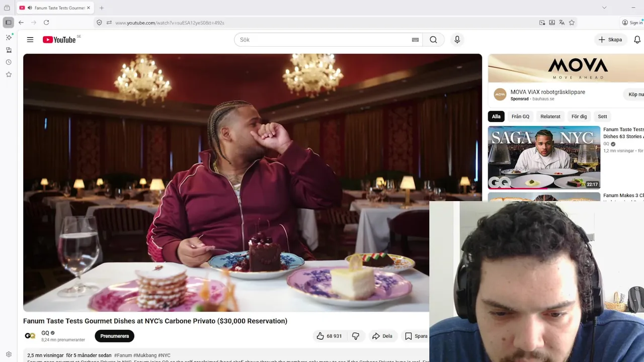Open the #NYC hashtag link

click(x=164, y=355)
